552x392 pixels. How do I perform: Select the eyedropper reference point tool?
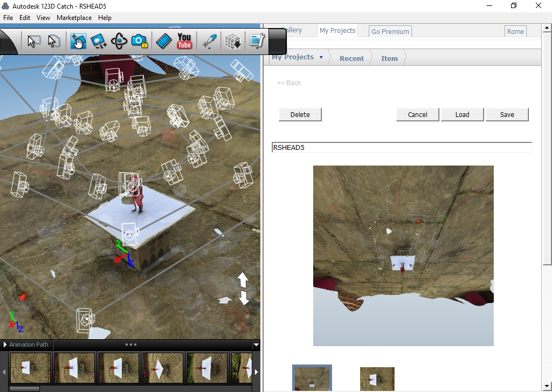coord(210,41)
